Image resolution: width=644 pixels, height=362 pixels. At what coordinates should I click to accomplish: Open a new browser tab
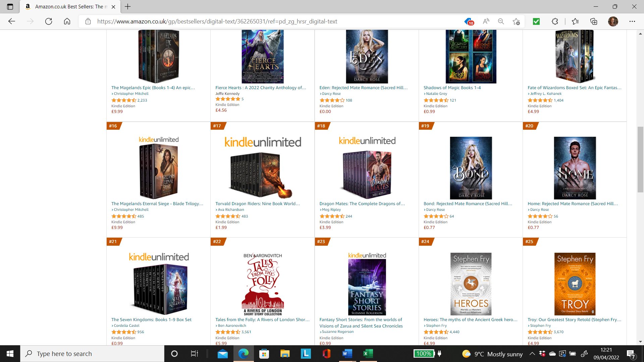(x=128, y=7)
